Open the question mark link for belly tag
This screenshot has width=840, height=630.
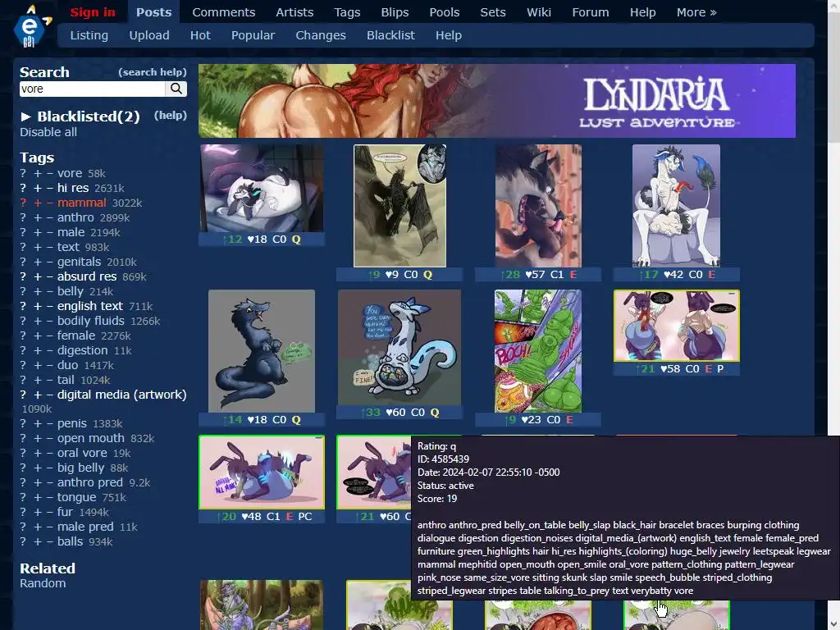point(23,291)
